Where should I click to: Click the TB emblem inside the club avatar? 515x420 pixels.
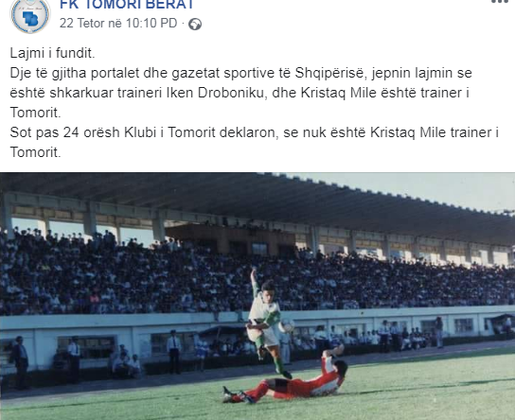click(x=30, y=18)
